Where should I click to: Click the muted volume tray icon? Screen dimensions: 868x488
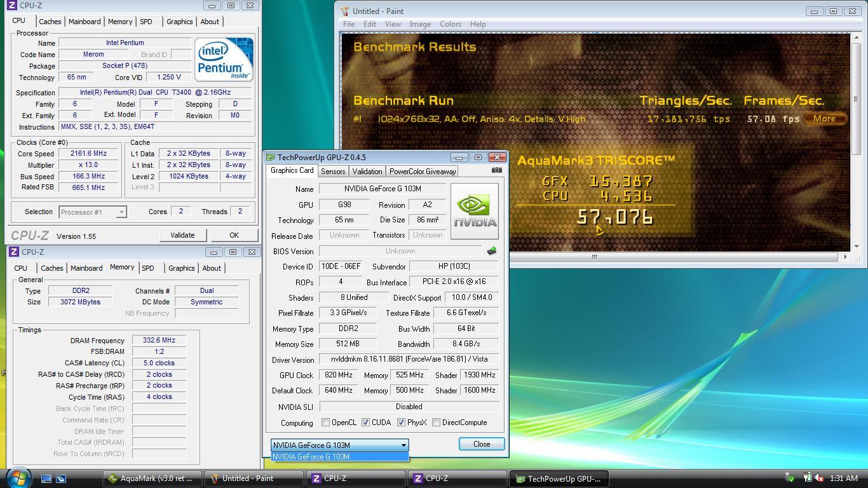[x=820, y=478]
